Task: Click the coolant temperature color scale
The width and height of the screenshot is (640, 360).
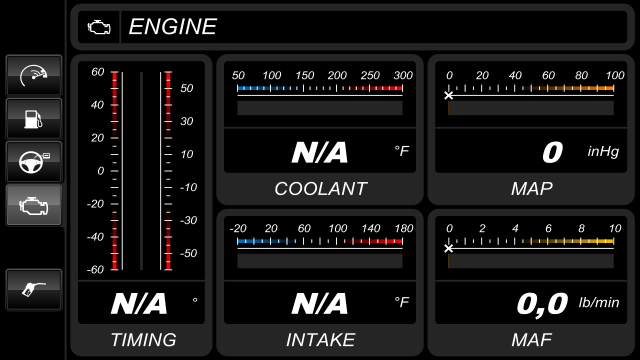Action: pos(320,88)
